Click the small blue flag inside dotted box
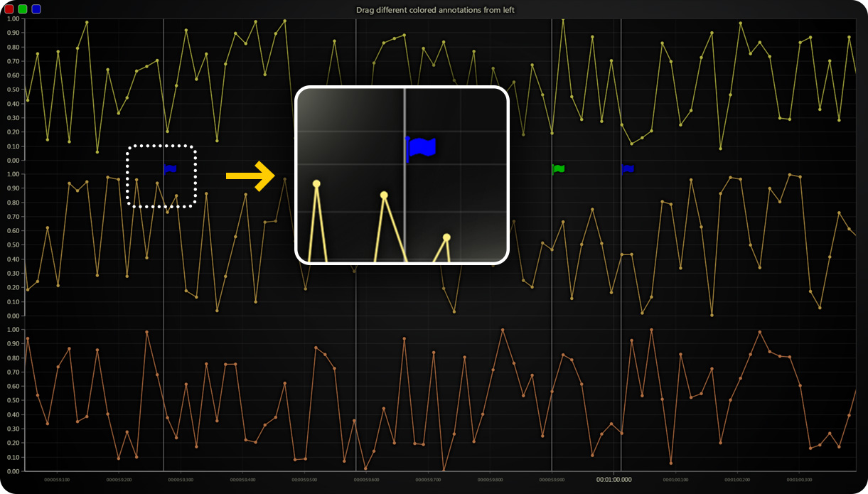The width and height of the screenshot is (868, 494). [170, 168]
